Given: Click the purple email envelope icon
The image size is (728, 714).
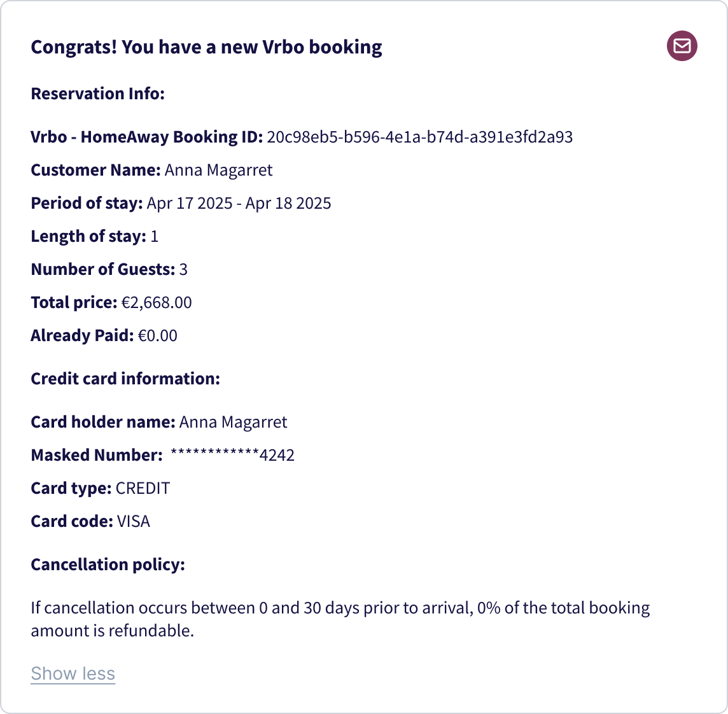Looking at the screenshot, I should coord(682,46).
